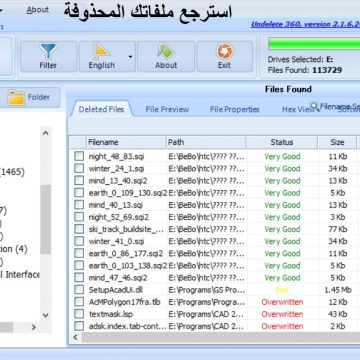Image resolution: width=360 pixels, height=360 pixels.
Task: Click the English language flag icon
Action: [101, 51]
